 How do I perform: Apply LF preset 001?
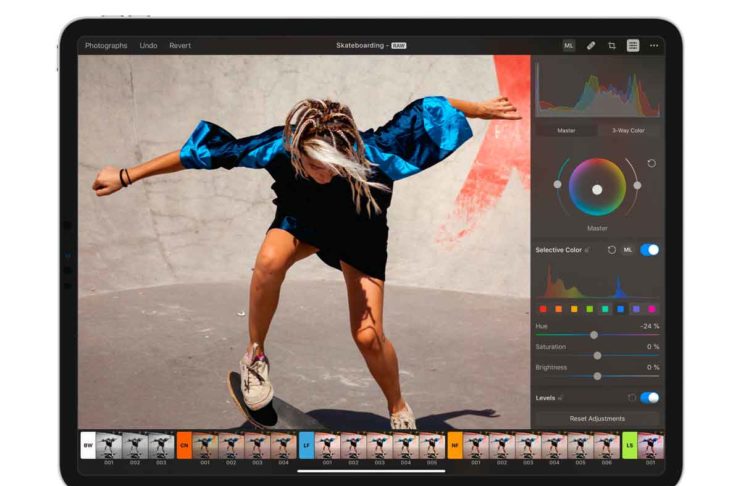327,445
